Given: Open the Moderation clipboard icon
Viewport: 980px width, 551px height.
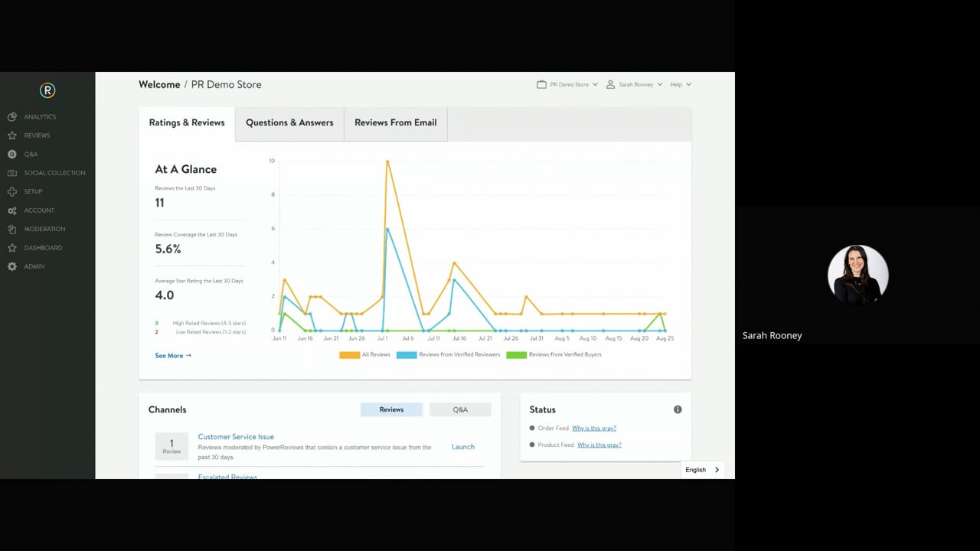Looking at the screenshot, I should point(11,229).
